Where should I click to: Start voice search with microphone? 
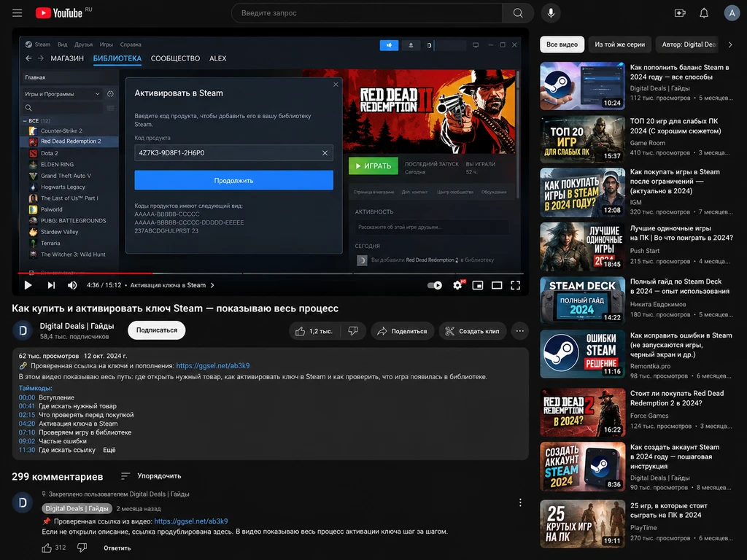point(551,13)
